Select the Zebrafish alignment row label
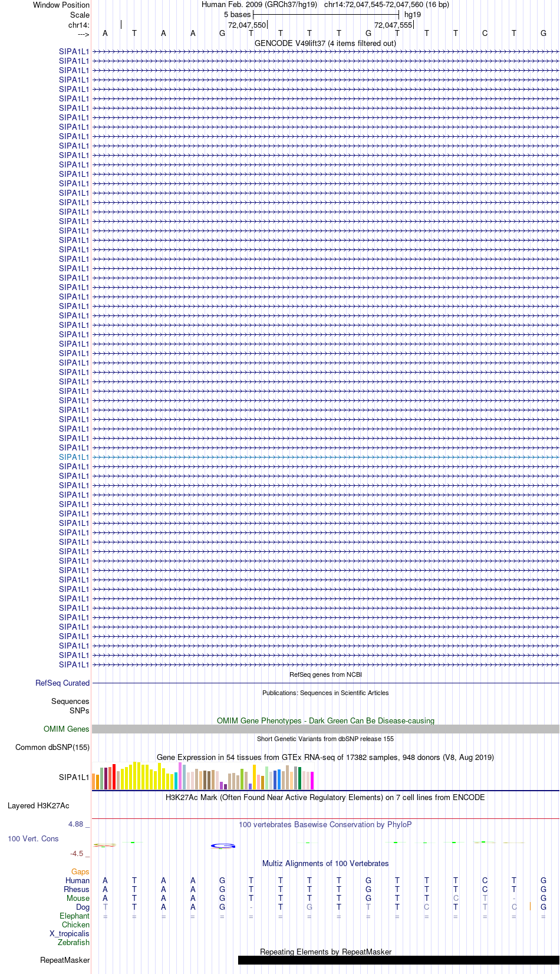Screen dimensions: 560x974 [x=74, y=942]
